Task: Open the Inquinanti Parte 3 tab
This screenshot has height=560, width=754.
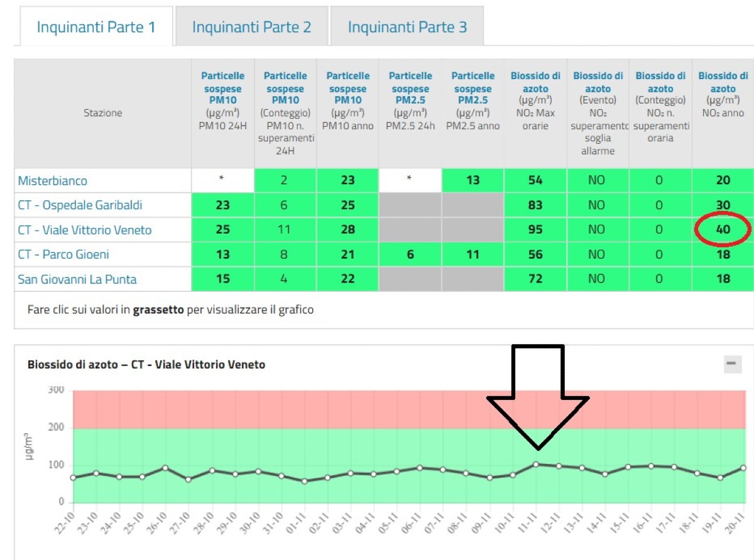Action: click(407, 27)
